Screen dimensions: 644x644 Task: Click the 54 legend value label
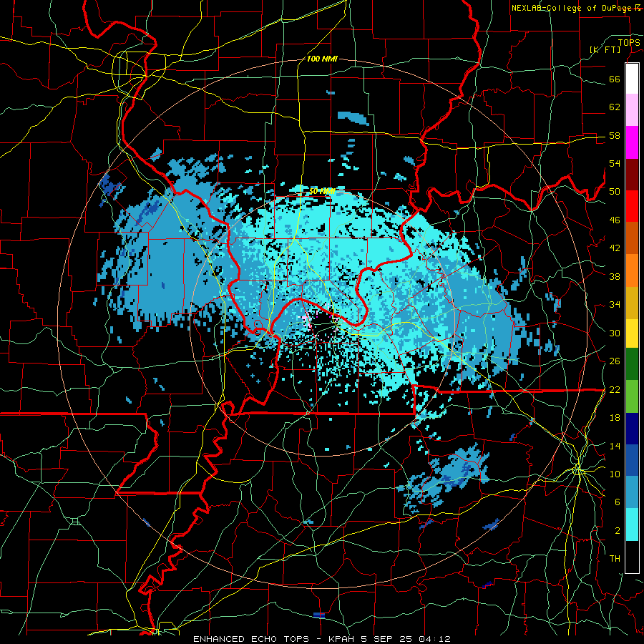pyautogui.click(x=615, y=163)
